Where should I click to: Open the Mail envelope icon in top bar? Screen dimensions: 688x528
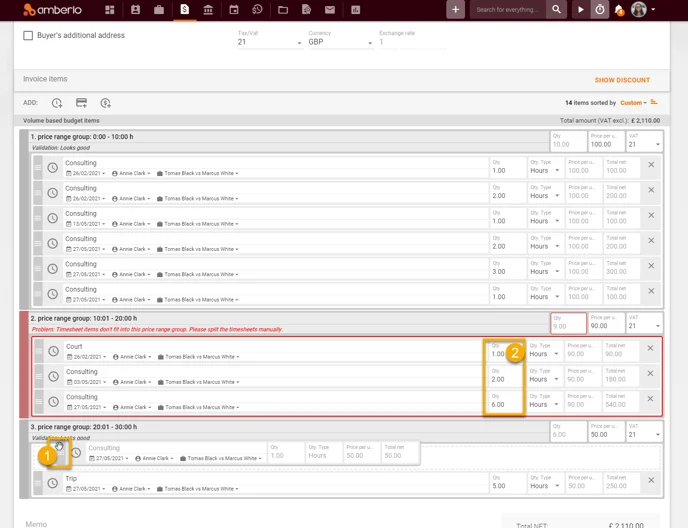coord(330,10)
